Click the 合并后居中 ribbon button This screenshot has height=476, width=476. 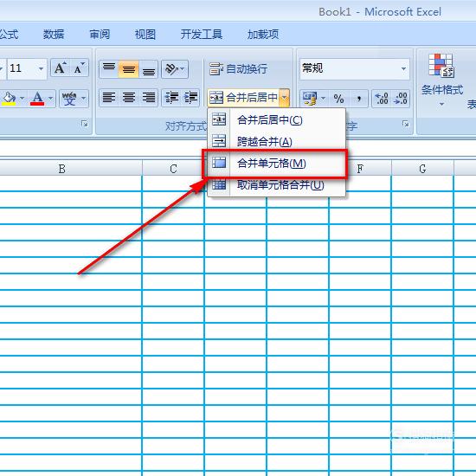pos(243,98)
